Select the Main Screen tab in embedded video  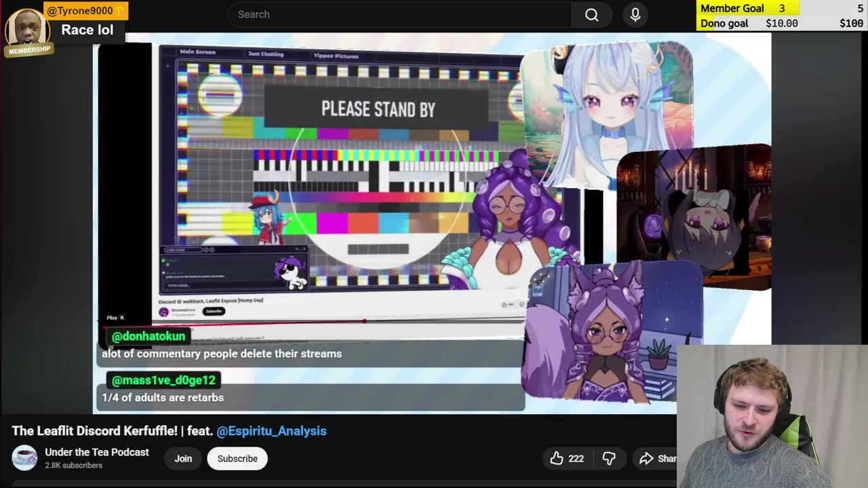(x=197, y=52)
